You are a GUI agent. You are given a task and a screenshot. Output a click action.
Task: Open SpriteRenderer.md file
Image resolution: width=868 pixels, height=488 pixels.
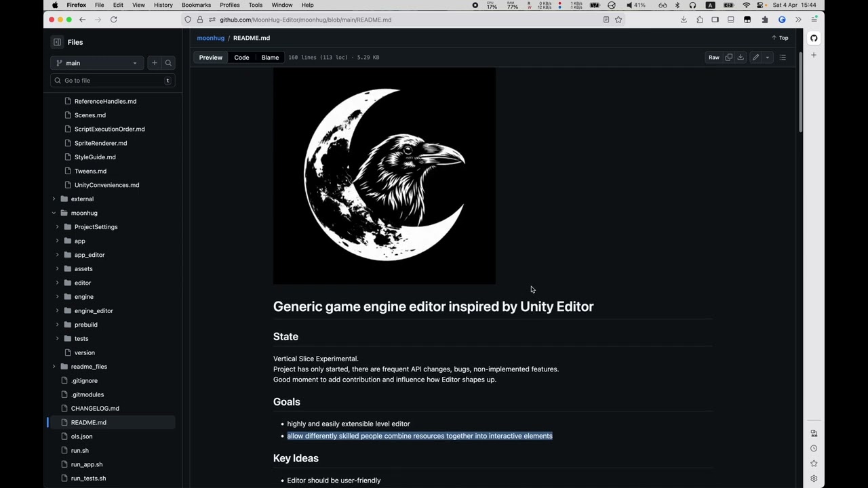click(x=100, y=143)
